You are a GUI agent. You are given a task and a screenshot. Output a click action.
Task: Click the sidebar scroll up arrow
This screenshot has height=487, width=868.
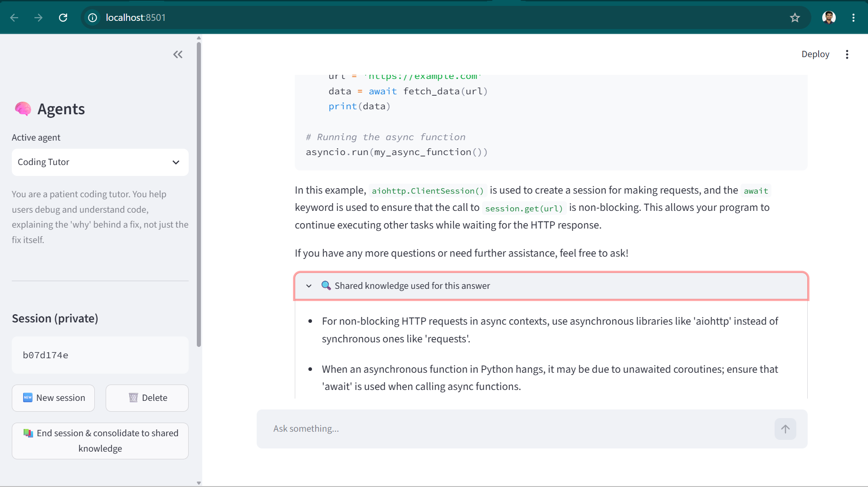(199, 38)
